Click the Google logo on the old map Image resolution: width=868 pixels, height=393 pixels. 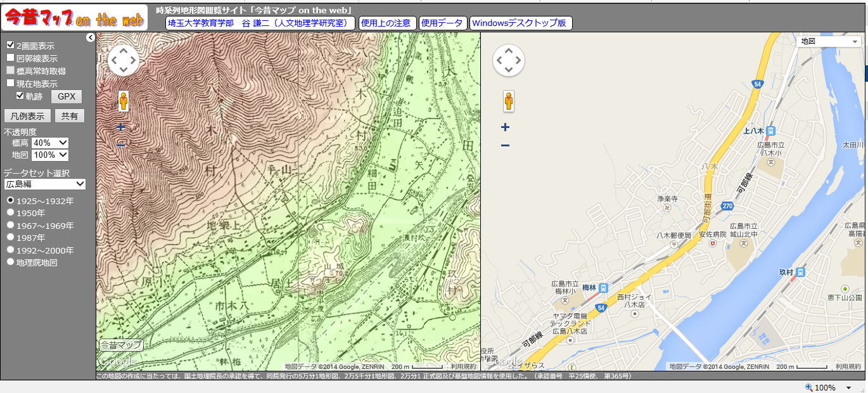(x=118, y=361)
